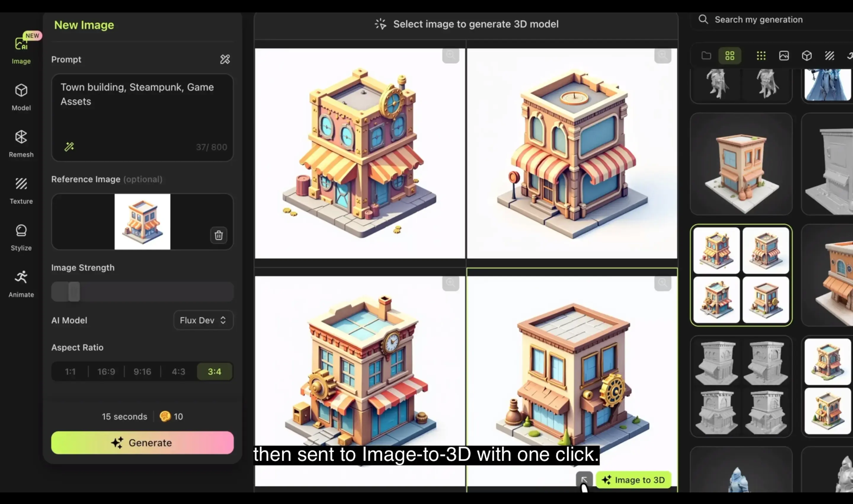This screenshot has height=504, width=853.
Task: Delete the reference image with trash icon
Action: click(218, 235)
